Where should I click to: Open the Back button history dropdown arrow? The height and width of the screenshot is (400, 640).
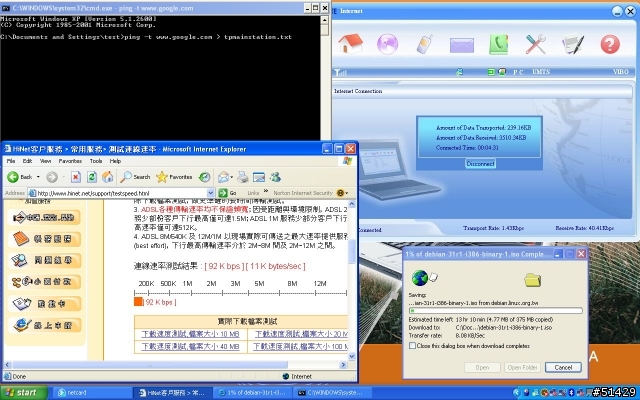tap(38, 177)
